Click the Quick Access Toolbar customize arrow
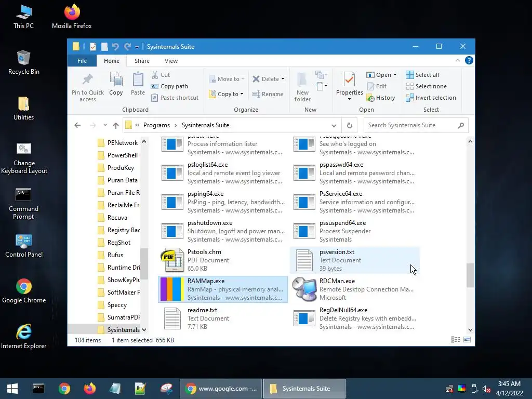532x399 pixels. (137, 47)
